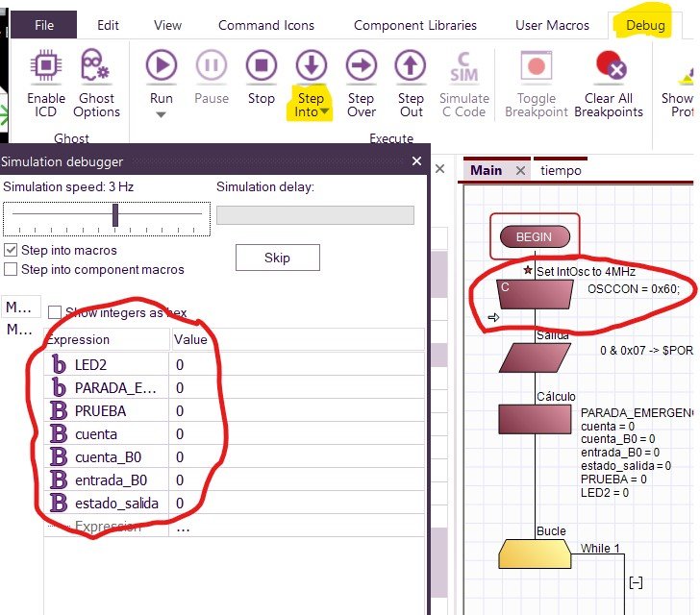Adjust the Simulation speed slider handle
This screenshot has width=700, height=615.
pyautogui.click(x=115, y=215)
